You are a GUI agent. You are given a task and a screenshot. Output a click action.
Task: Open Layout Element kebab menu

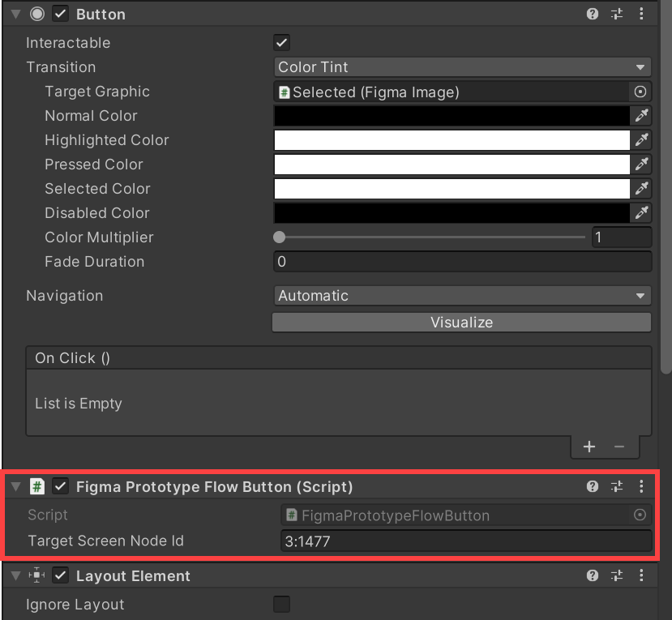click(641, 575)
